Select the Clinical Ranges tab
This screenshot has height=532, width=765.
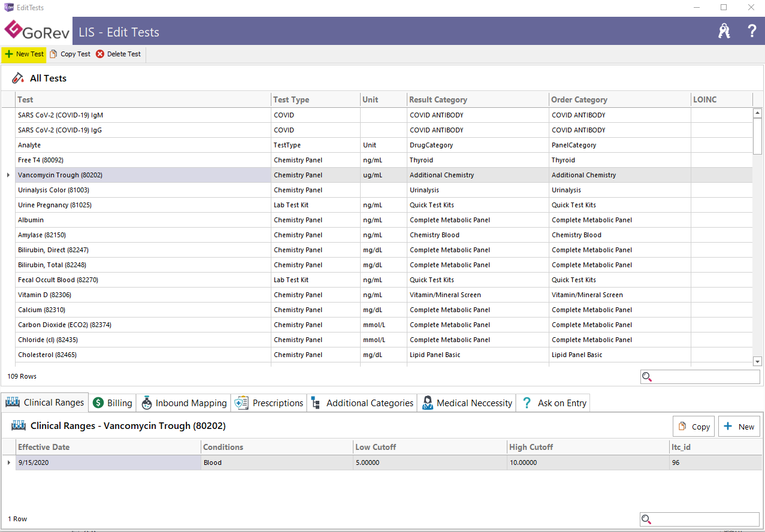point(45,403)
